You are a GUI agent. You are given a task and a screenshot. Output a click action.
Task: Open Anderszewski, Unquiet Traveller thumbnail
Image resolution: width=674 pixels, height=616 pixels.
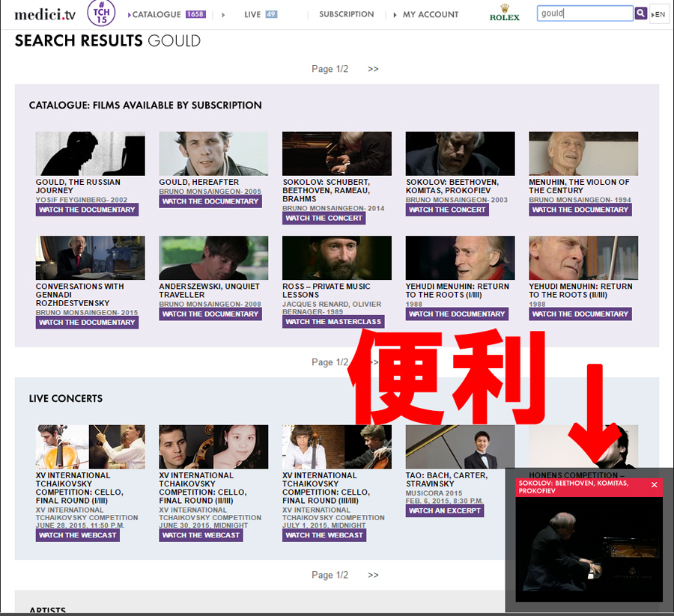click(213, 257)
